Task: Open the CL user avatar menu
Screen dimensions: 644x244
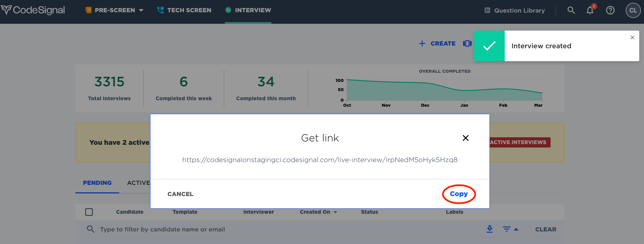Action: click(x=633, y=11)
